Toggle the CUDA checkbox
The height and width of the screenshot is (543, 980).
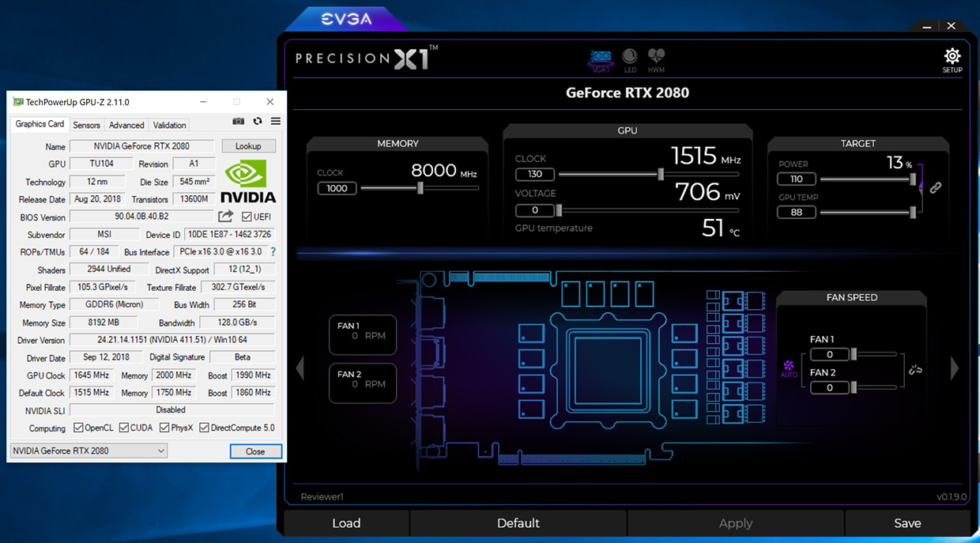(x=124, y=428)
